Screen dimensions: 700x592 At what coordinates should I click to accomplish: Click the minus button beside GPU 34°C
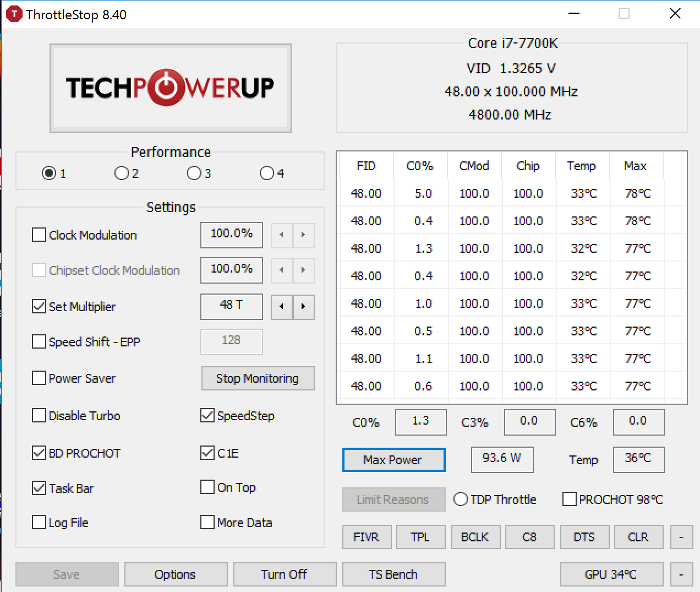pos(681,574)
